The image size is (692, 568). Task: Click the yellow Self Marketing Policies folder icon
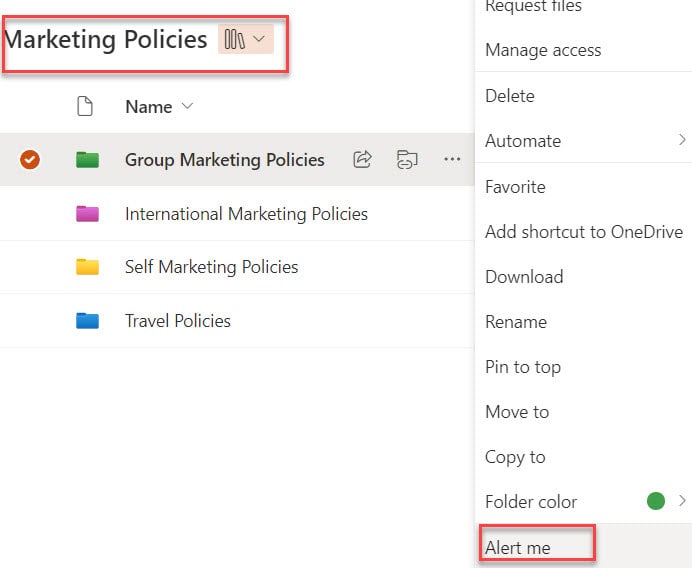point(87,267)
